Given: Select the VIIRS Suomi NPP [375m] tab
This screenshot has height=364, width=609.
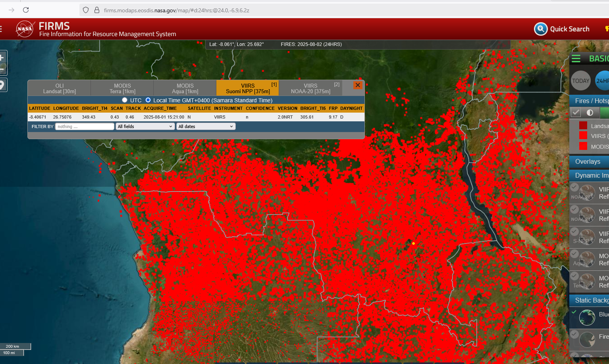Looking at the screenshot, I should coord(248,88).
